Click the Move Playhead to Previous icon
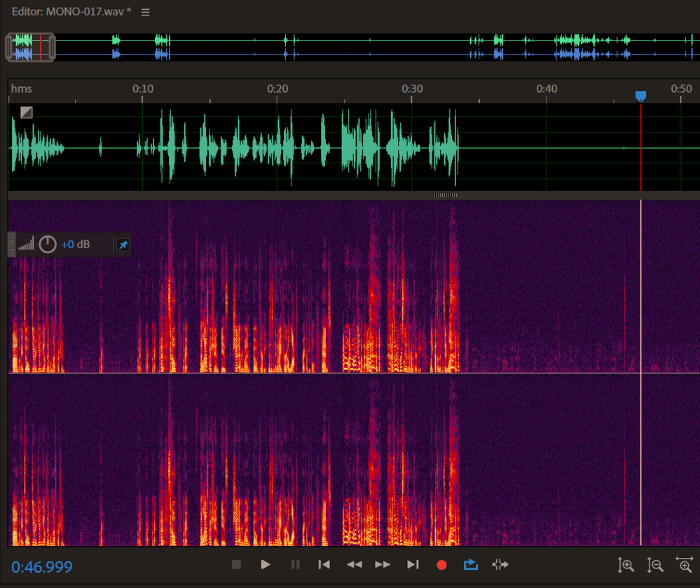Image resolution: width=700 pixels, height=588 pixels. [324, 564]
